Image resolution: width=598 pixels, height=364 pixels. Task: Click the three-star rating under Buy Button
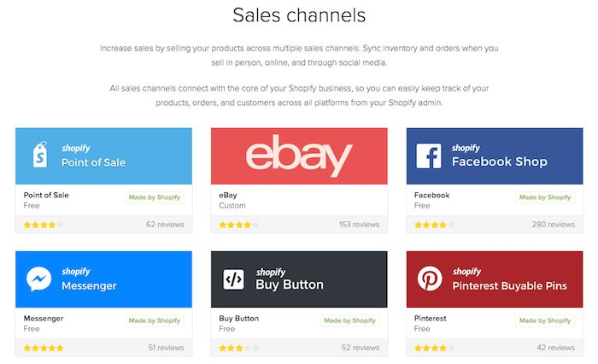coord(239,348)
